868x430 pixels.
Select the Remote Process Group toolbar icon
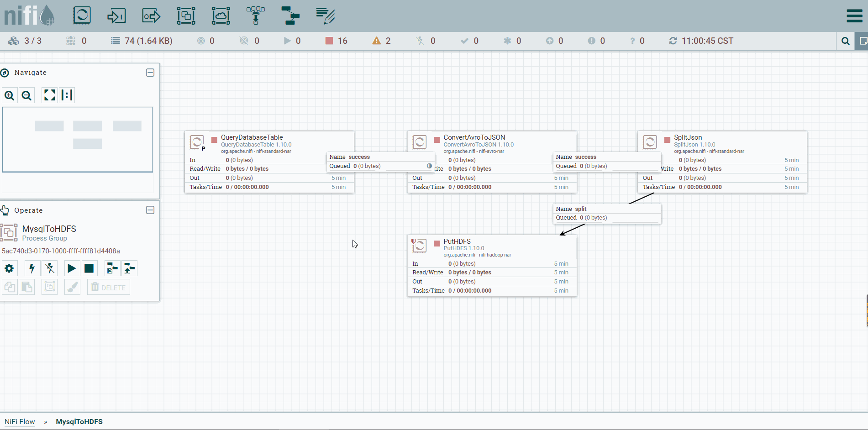[221, 16]
